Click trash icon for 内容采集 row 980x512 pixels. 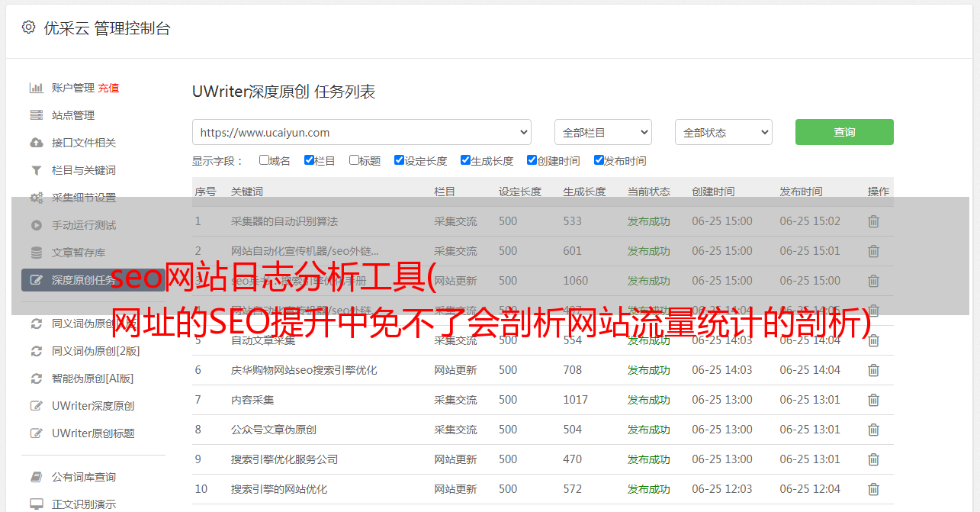[x=873, y=400]
